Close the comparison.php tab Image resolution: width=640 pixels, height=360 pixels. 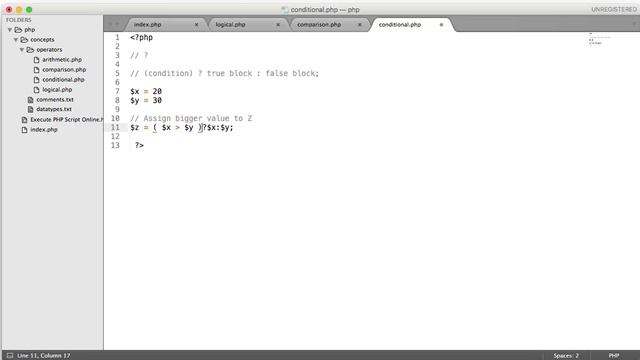click(x=360, y=24)
